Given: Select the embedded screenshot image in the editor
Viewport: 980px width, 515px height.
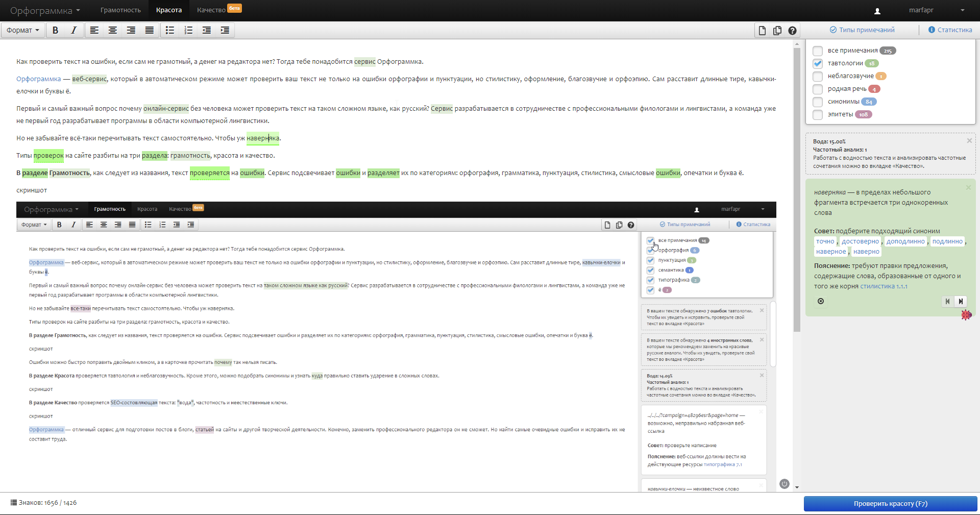Looking at the screenshot, I should click(x=396, y=346).
